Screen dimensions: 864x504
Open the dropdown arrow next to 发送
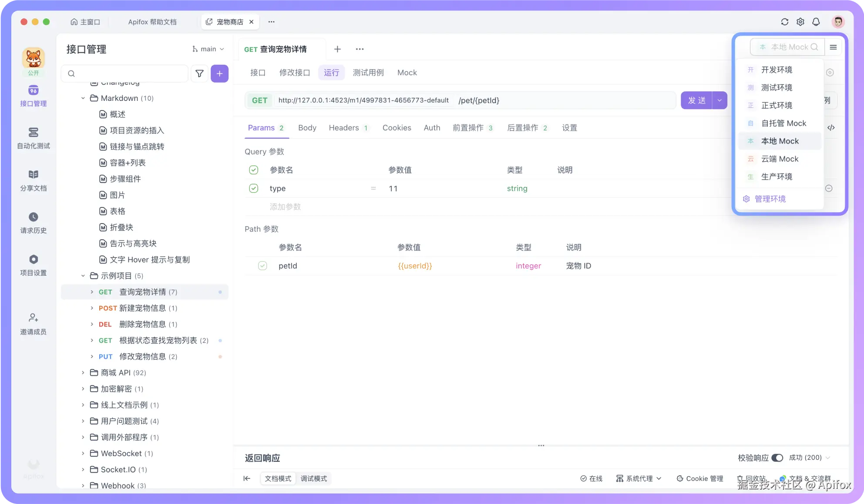pos(719,100)
